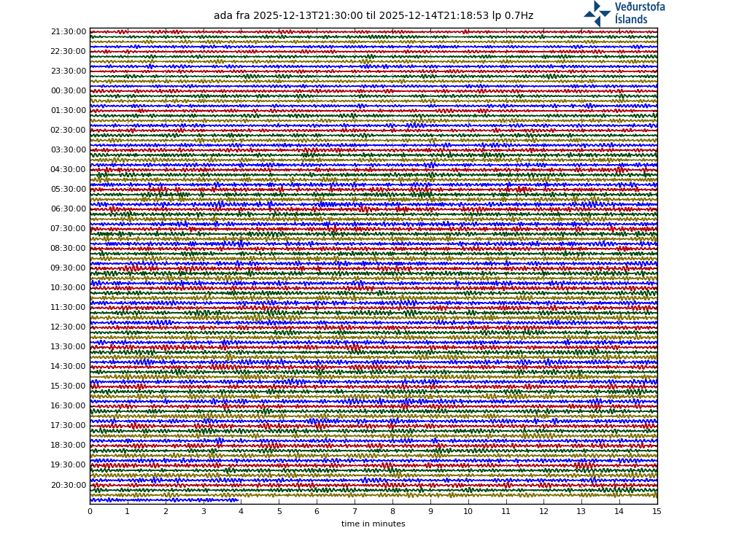Click the 15:30:00 time label

69,386
